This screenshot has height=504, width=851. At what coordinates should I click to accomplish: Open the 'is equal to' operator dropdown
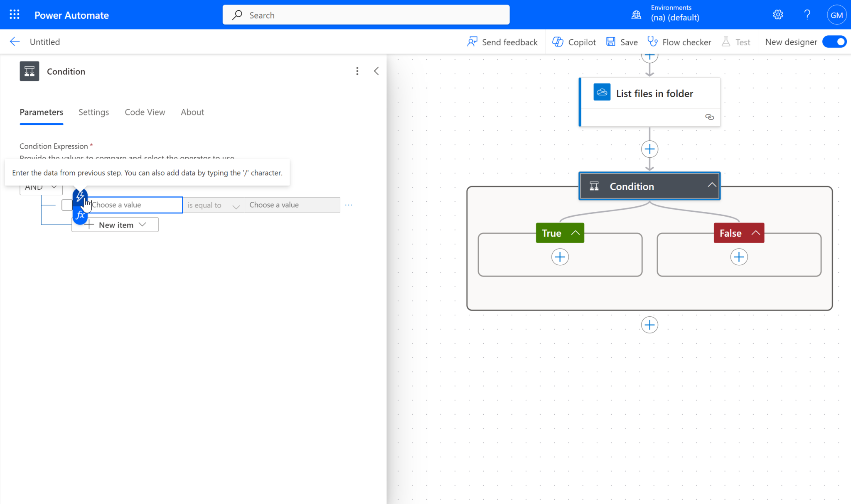coord(214,205)
